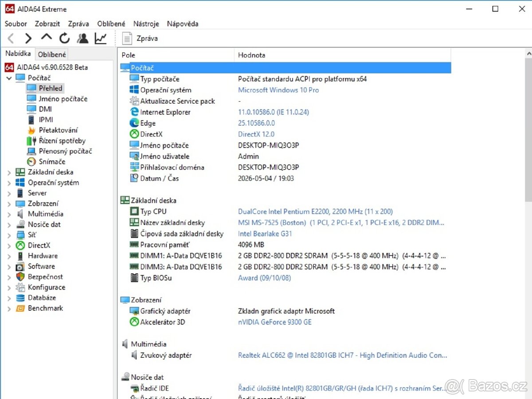Collapse the Počítač tree branch
532x399 pixels.
pyautogui.click(x=9, y=77)
